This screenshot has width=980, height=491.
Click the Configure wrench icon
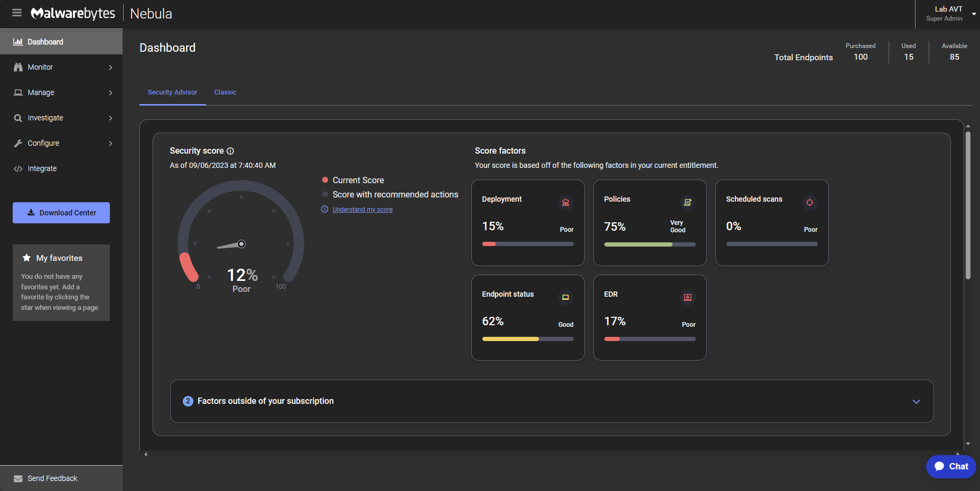[18, 143]
